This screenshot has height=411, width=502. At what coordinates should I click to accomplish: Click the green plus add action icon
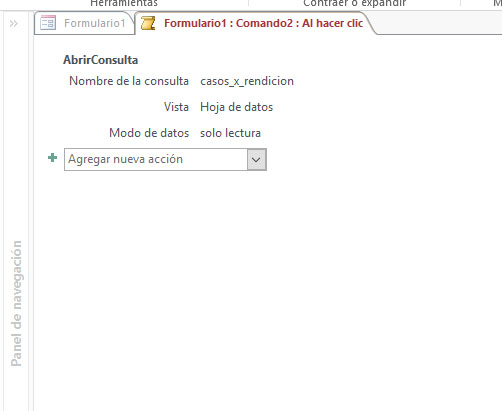(x=52, y=158)
